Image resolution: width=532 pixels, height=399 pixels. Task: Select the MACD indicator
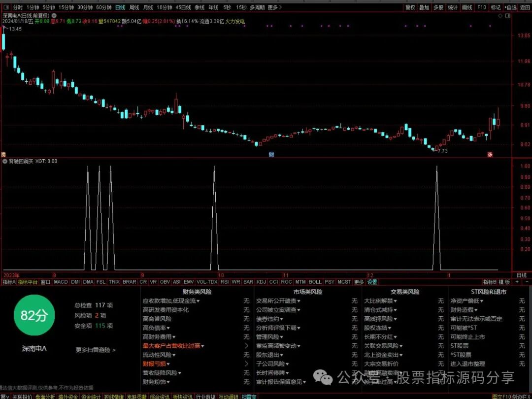coord(61,282)
